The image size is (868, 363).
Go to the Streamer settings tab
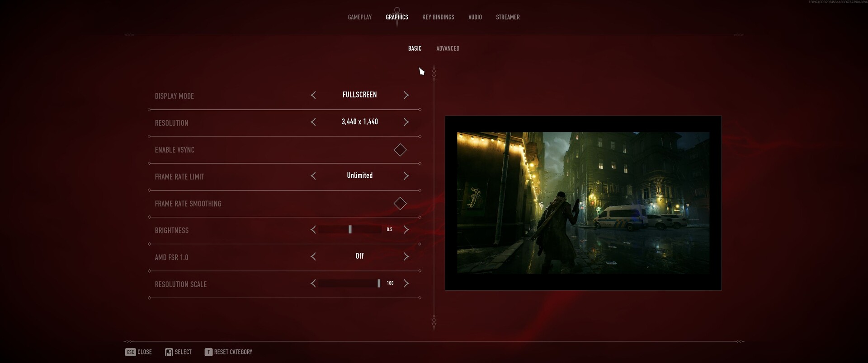click(x=508, y=17)
